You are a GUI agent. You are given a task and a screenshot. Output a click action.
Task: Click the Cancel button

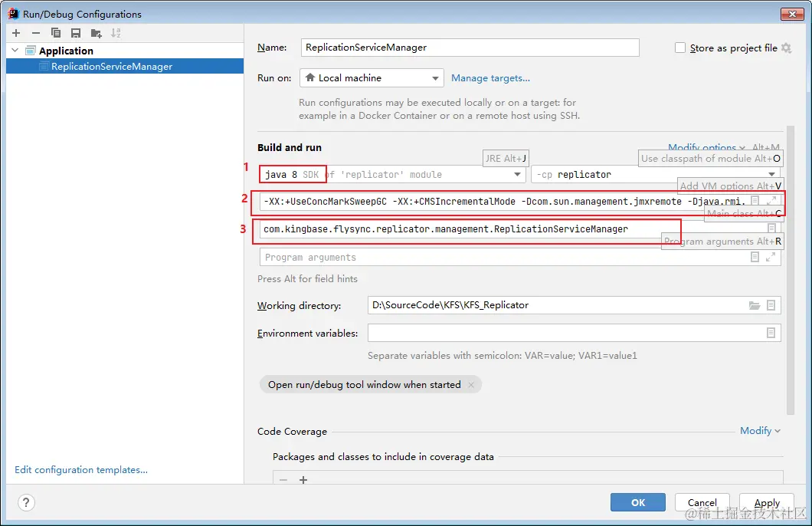[x=702, y=502]
